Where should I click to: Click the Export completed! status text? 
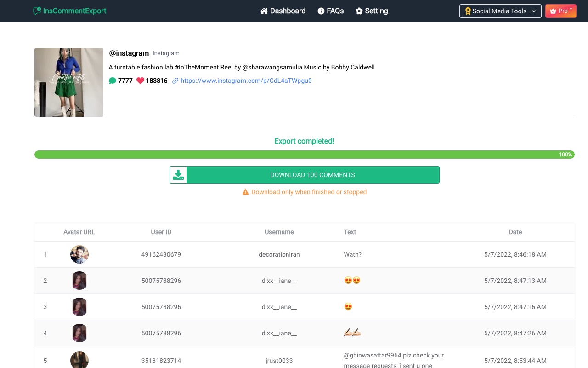[x=304, y=141]
